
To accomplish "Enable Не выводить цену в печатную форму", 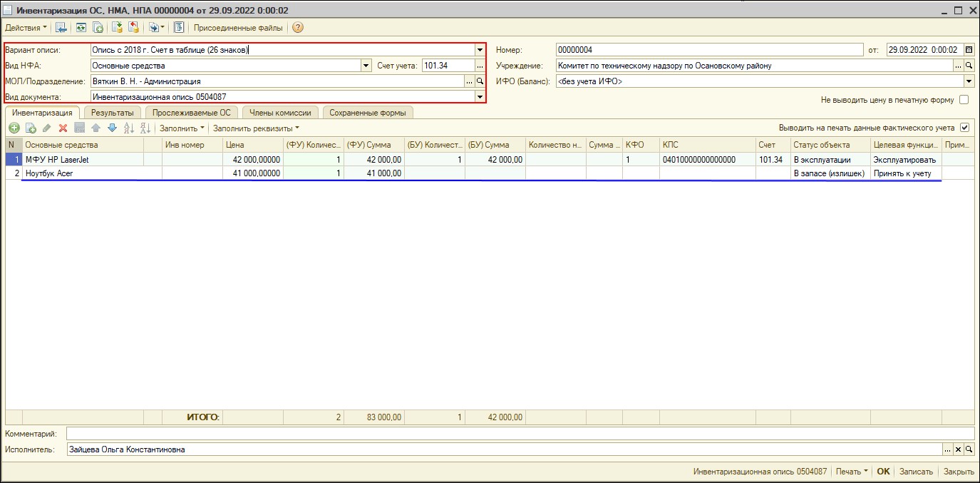I will 964,100.
